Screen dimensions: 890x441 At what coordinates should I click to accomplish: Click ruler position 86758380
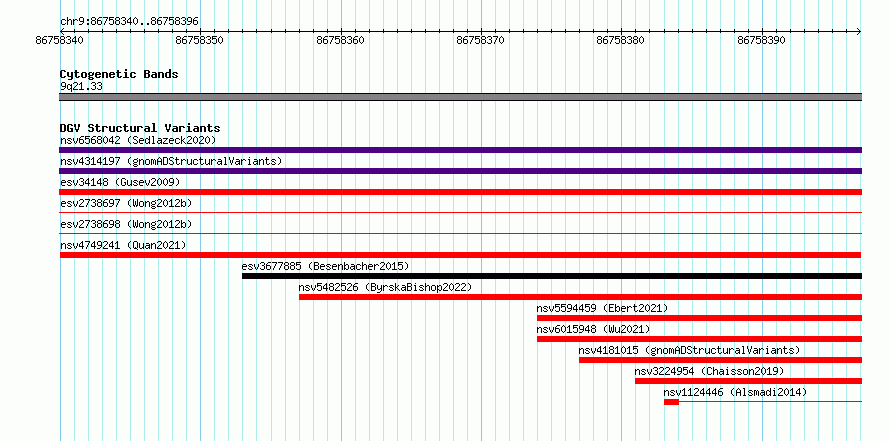click(621, 40)
